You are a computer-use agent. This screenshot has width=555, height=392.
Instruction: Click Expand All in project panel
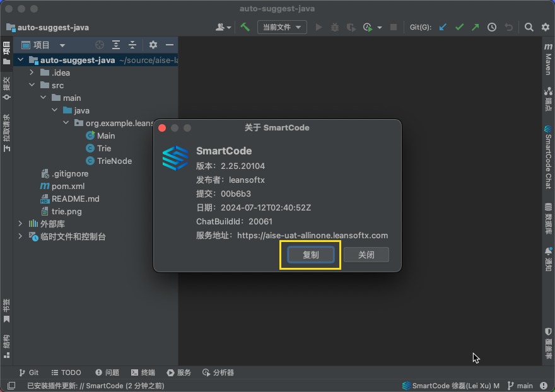coord(116,45)
